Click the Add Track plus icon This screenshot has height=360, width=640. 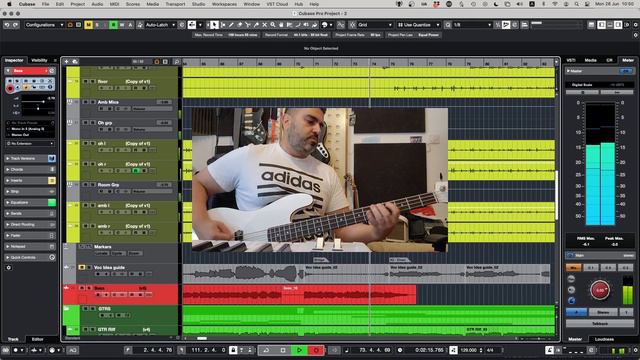pos(67,62)
